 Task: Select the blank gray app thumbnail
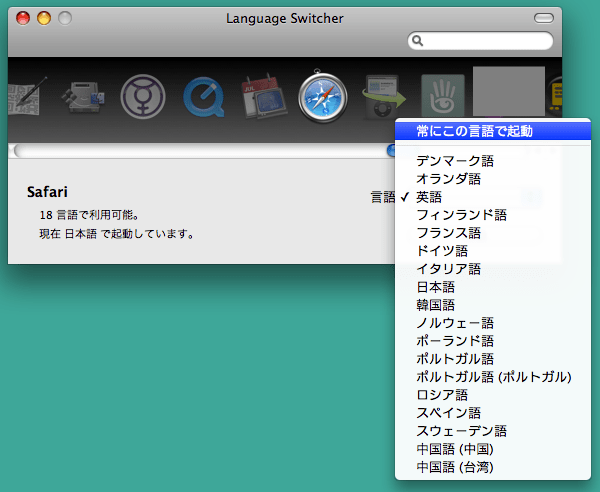[509, 91]
